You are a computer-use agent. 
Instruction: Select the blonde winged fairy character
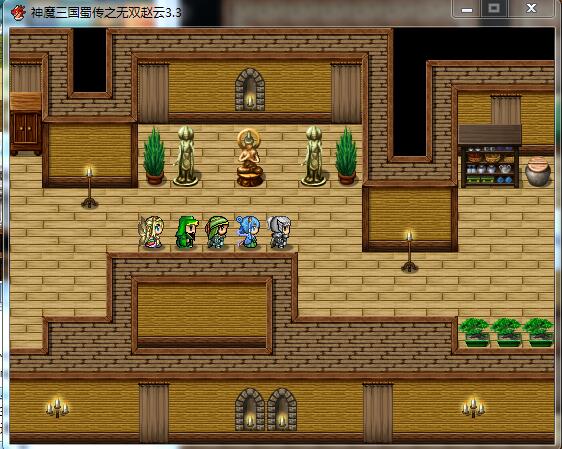(x=152, y=232)
